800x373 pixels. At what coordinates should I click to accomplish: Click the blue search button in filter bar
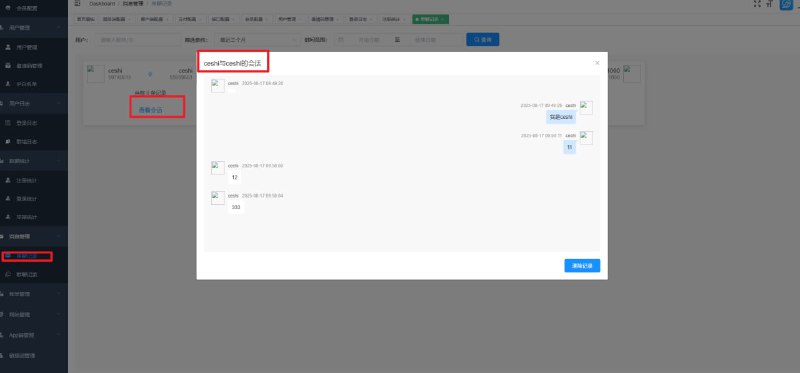(x=483, y=39)
